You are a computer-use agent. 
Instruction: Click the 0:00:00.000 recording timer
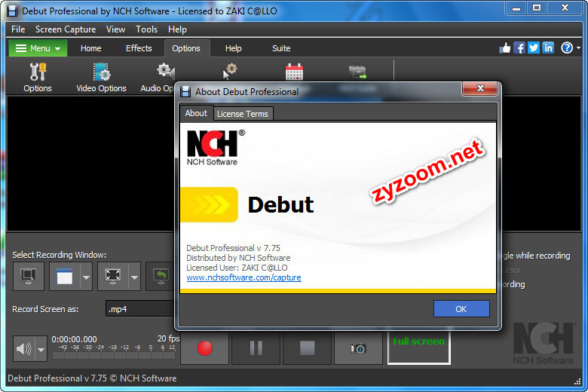click(74, 339)
